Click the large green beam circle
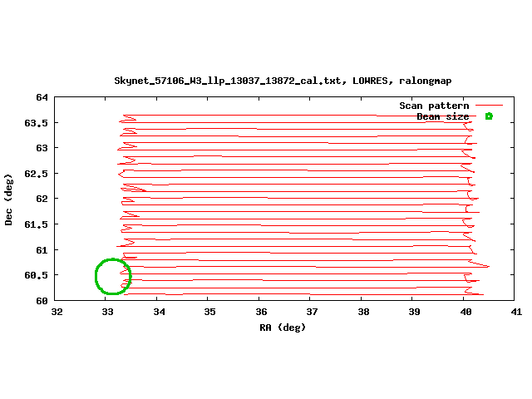 [113, 276]
